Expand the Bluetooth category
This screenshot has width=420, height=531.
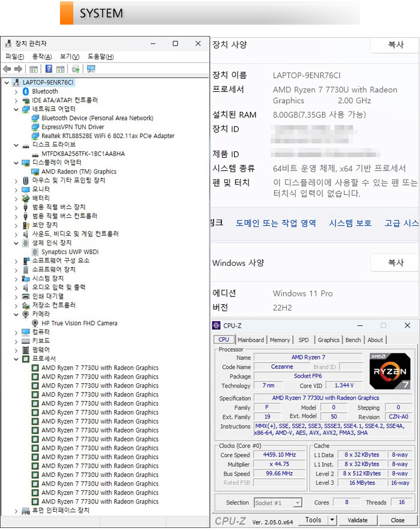point(16,91)
